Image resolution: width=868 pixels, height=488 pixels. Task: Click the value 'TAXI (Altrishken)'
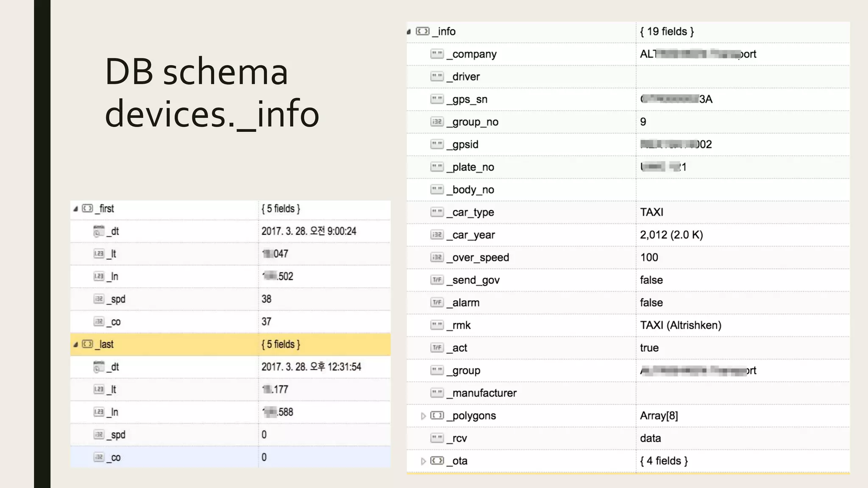pos(681,325)
